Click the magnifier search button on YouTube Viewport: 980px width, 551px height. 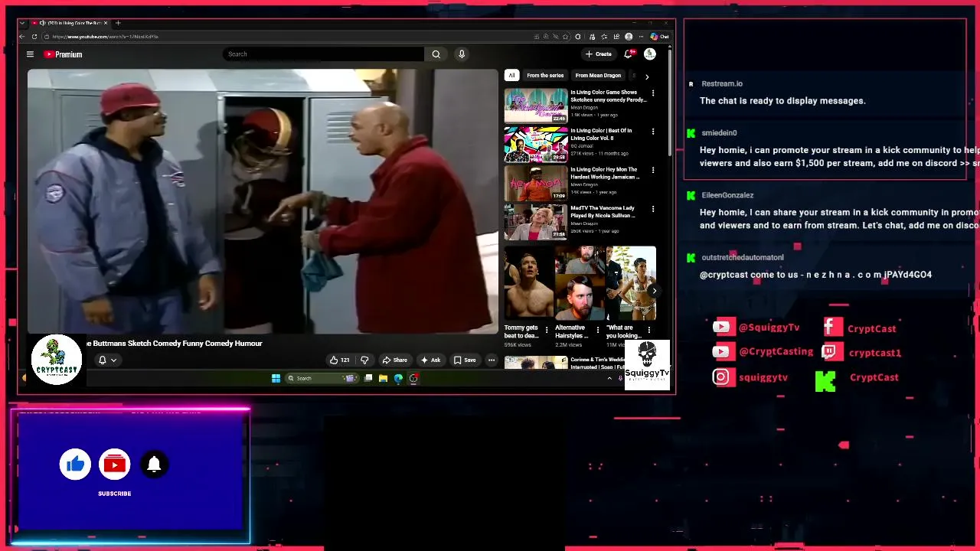436,54
